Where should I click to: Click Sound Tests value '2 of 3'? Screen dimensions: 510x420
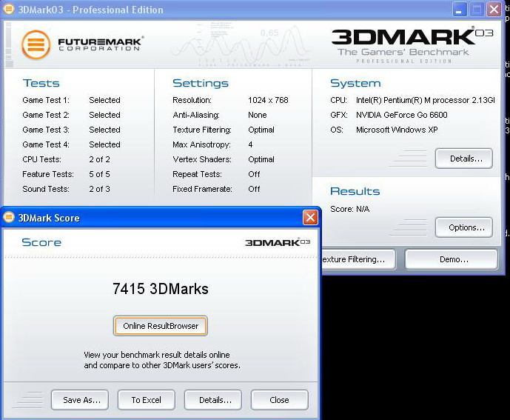tap(99, 189)
